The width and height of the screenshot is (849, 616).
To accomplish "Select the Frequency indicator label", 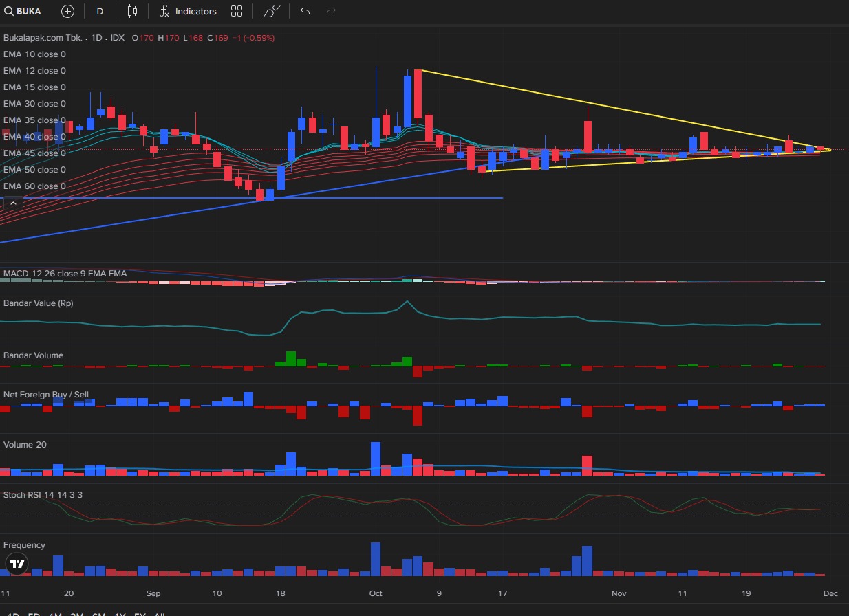I will [x=24, y=545].
